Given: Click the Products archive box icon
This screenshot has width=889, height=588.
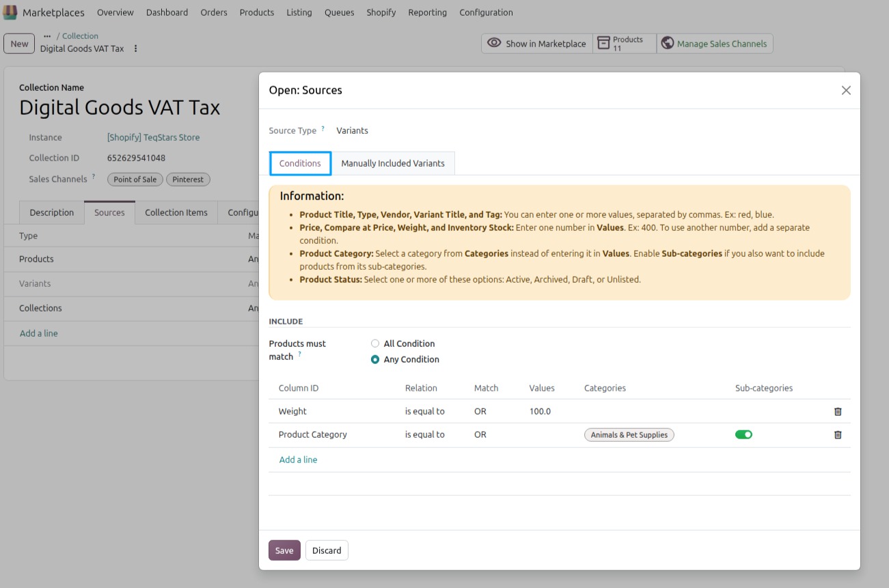Looking at the screenshot, I should [603, 43].
